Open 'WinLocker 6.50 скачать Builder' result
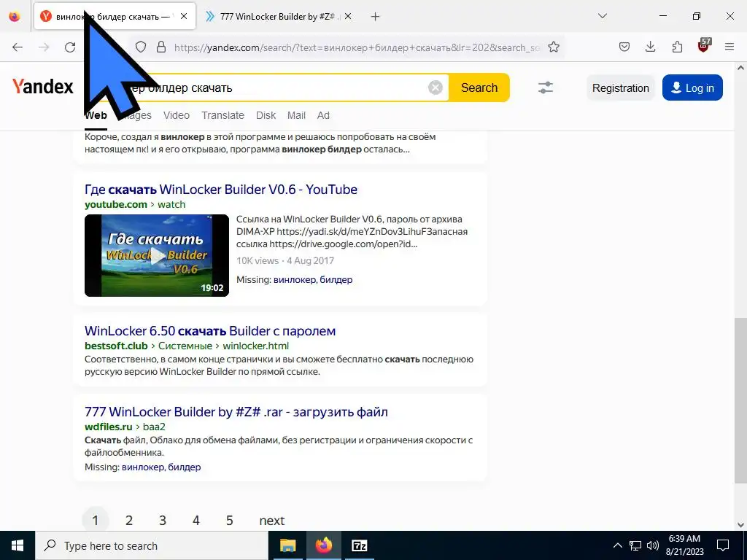The height and width of the screenshot is (560, 747). pos(210,331)
